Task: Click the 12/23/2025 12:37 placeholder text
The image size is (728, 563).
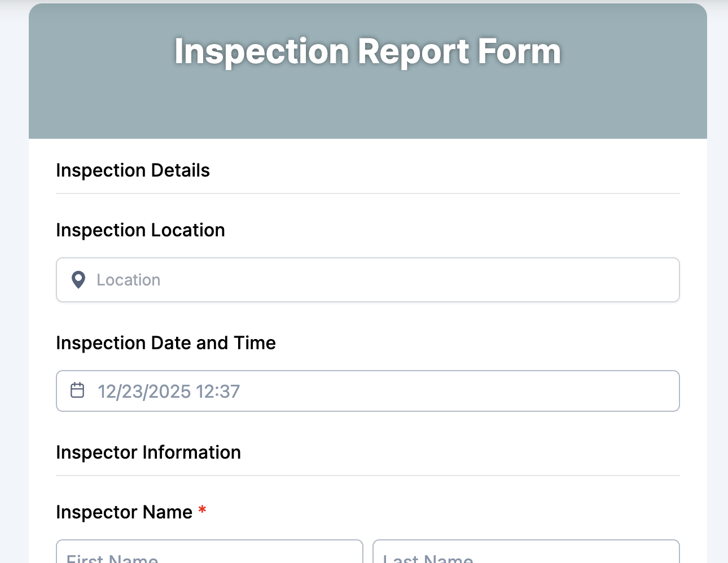Action: tap(168, 391)
